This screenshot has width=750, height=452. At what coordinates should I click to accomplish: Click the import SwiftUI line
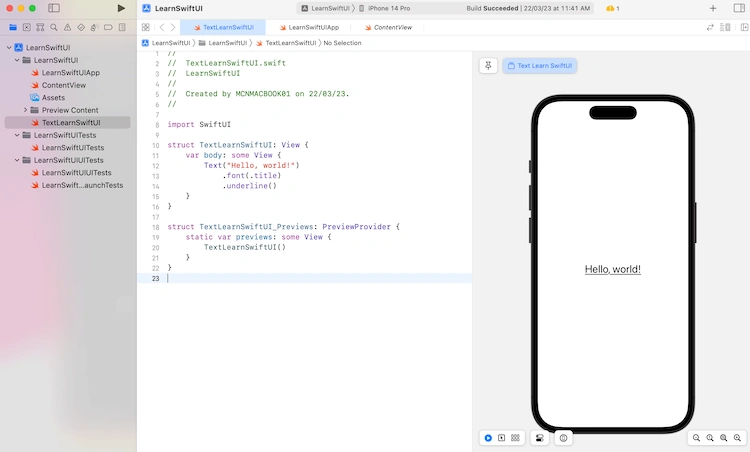(x=199, y=124)
